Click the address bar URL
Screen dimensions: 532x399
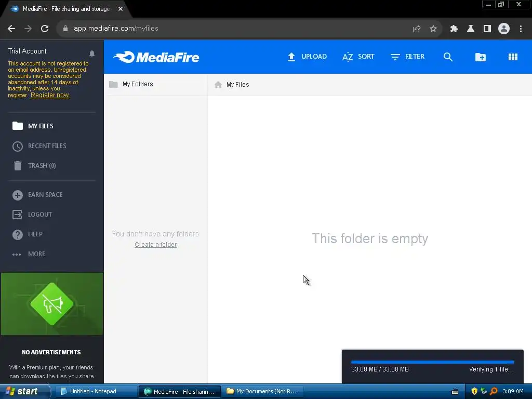coord(116,29)
